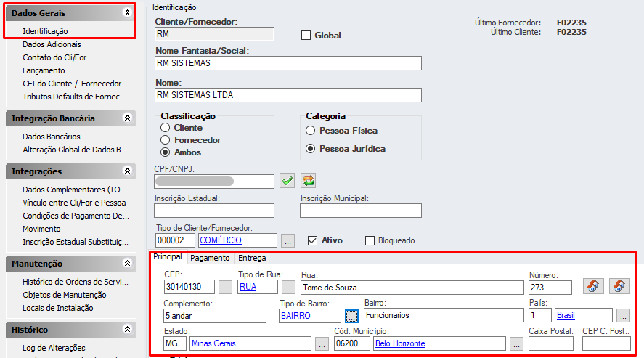This screenshot has height=358, width=644.
Task: Click the Belo Horizonte link
Action: click(400, 343)
